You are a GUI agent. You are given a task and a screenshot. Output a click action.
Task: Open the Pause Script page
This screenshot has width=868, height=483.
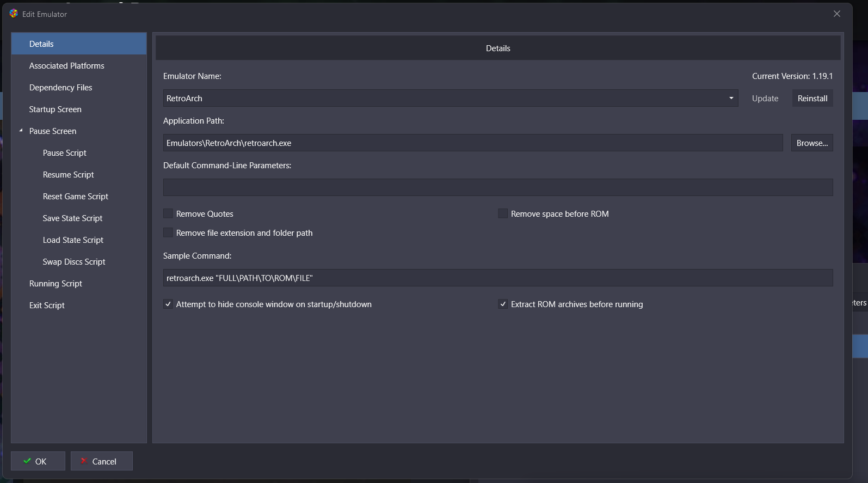79,152
